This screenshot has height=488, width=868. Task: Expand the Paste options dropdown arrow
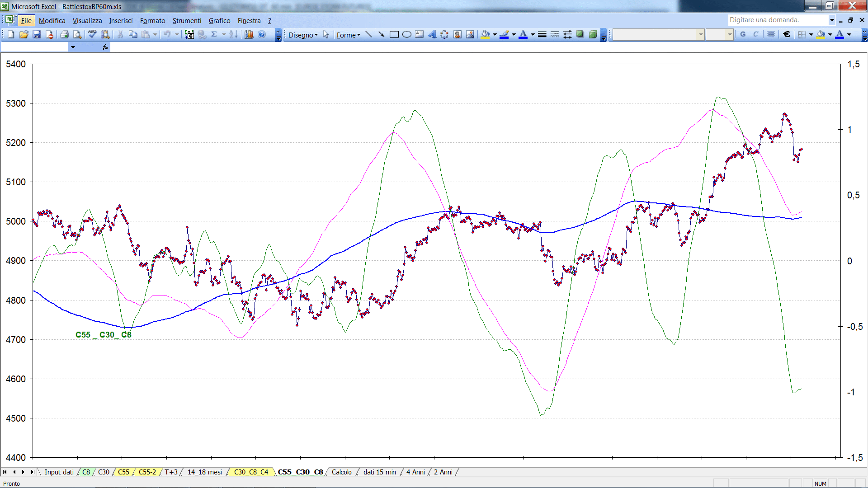click(155, 35)
